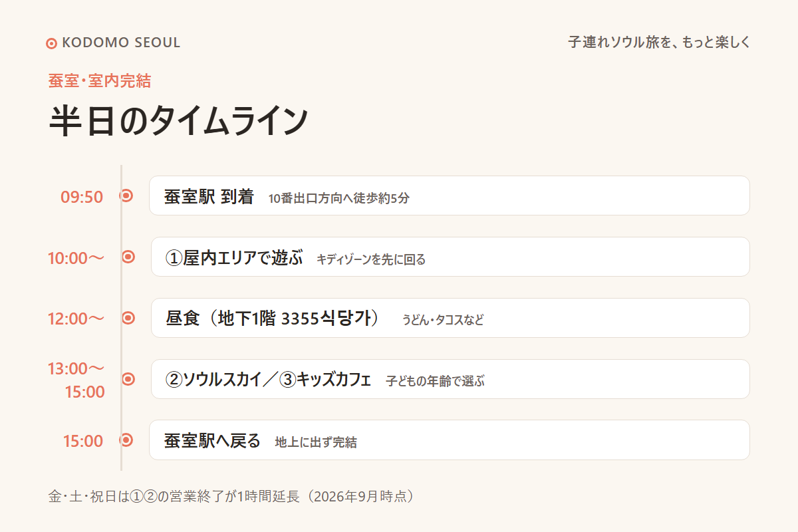Click the "KODOMO SEOUL" brand name
This screenshot has width=798, height=532.
[121, 43]
